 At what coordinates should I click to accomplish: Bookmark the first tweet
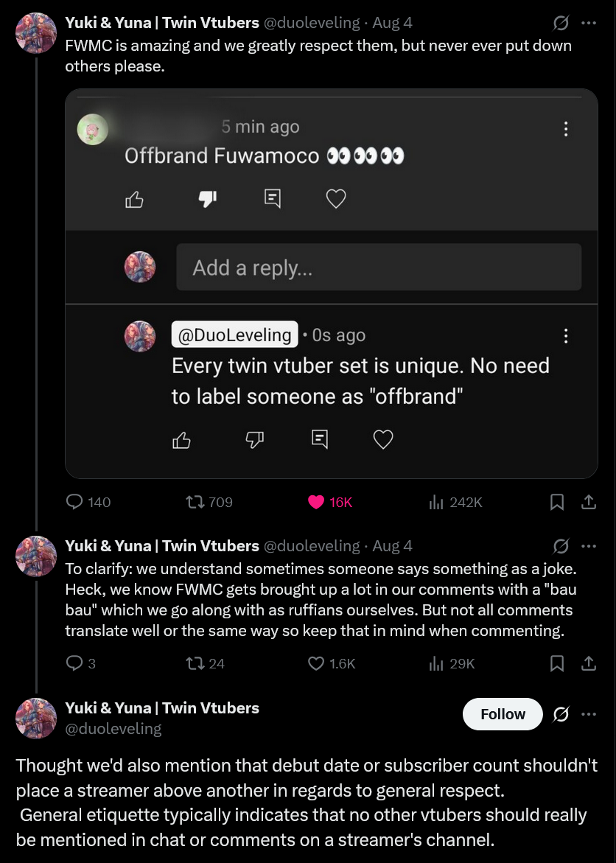click(558, 502)
